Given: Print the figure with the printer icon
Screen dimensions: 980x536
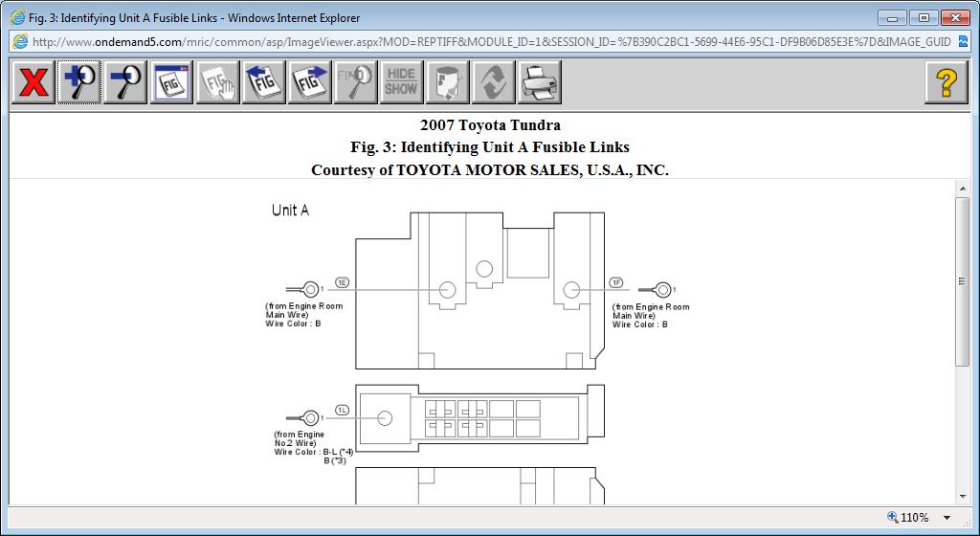Looking at the screenshot, I should click(x=540, y=82).
